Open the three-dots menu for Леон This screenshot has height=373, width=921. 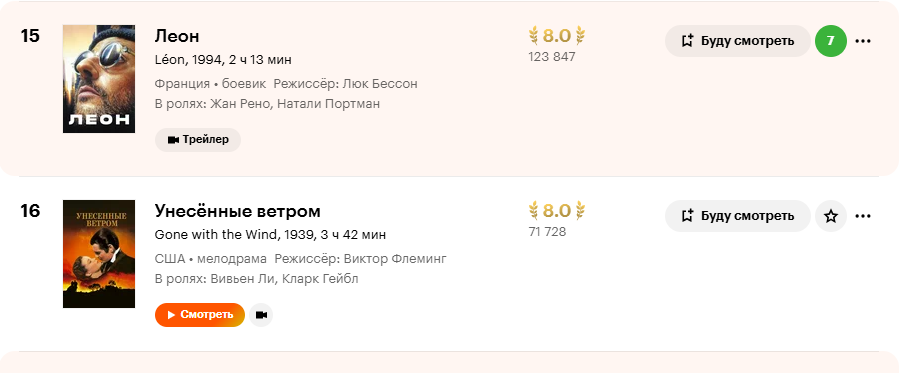(x=863, y=41)
